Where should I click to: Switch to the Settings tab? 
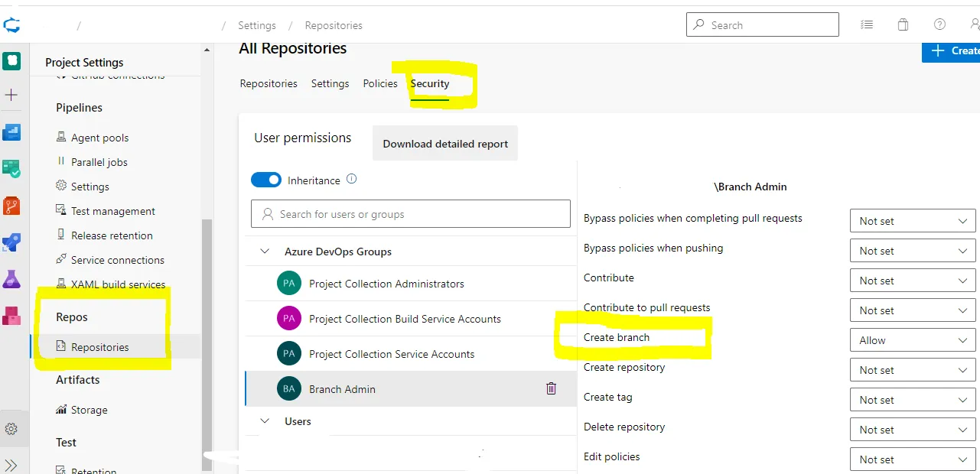(x=330, y=83)
